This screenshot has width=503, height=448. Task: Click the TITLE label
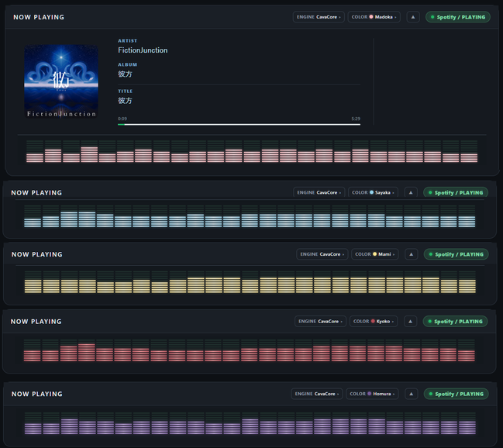point(125,91)
